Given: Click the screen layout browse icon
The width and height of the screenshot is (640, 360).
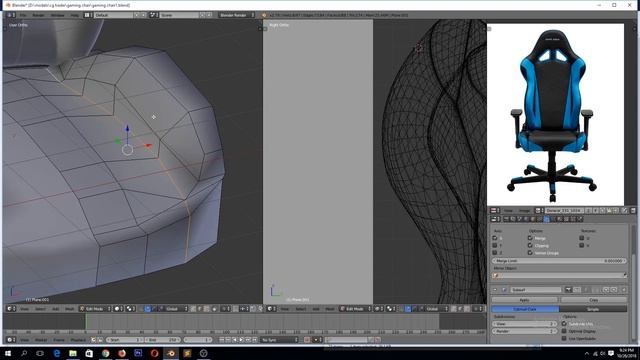Looking at the screenshot, I should click(88, 15).
